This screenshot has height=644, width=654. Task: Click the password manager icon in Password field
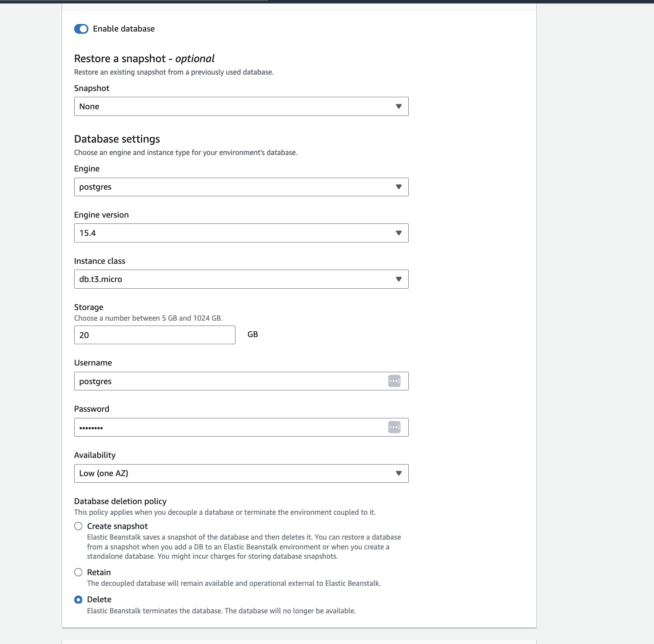[x=394, y=427]
